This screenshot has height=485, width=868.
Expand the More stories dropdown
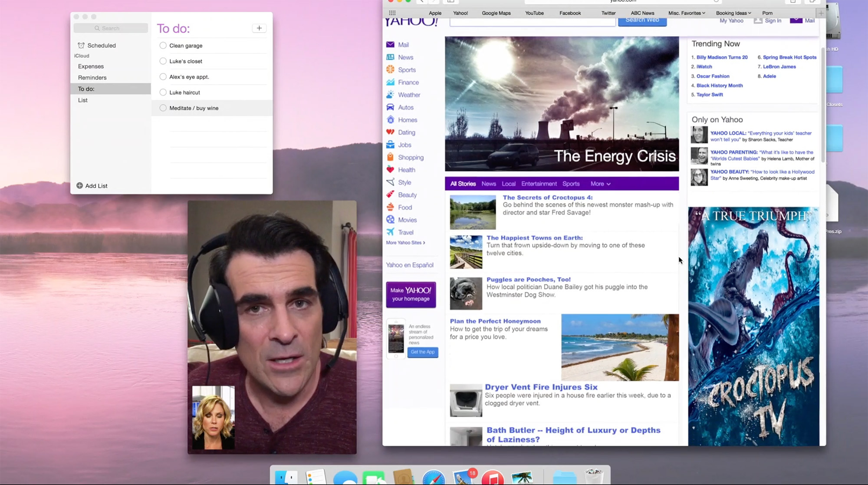[600, 184]
